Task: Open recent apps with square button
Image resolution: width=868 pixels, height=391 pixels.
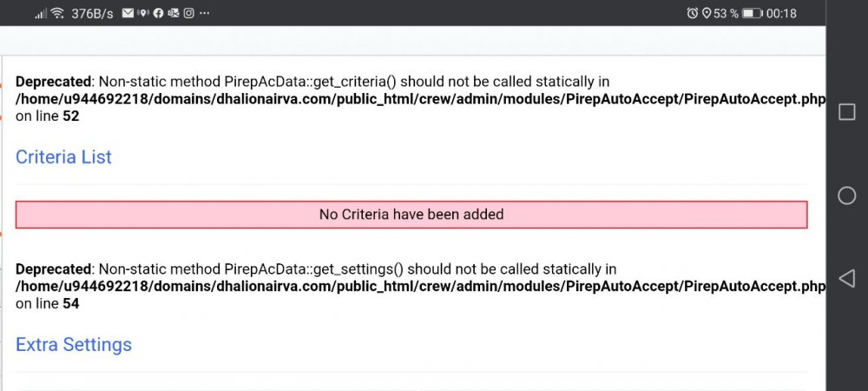Action: pyautogui.click(x=846, y=113)
